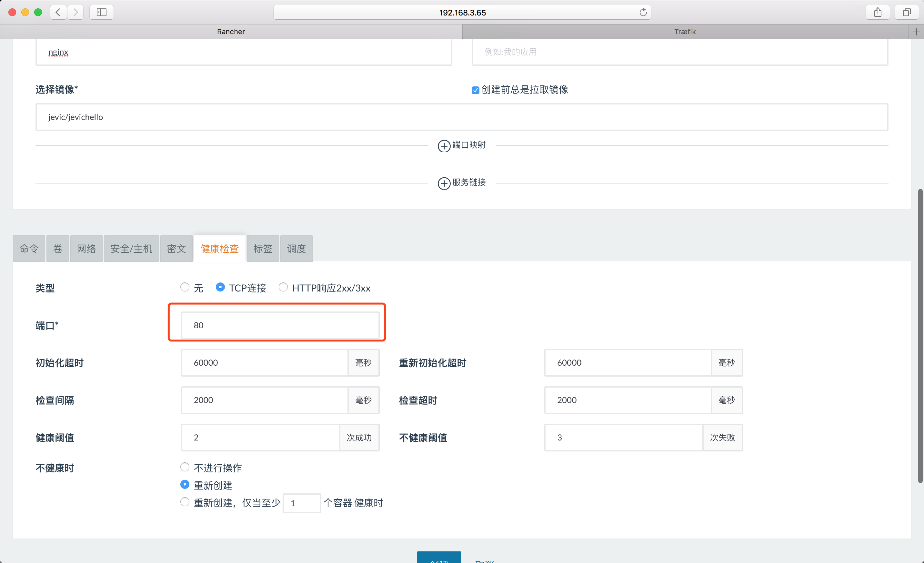Screen dimensions: 924x563
Task: Select HTTP响应2xx/3xx radio option
Action: 283,287
